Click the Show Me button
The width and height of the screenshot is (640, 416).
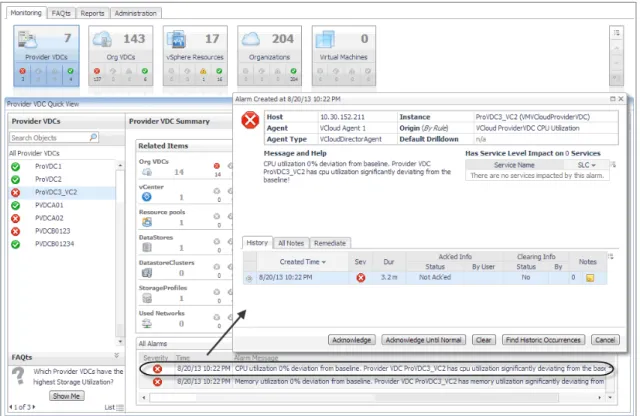pos(67,396)
